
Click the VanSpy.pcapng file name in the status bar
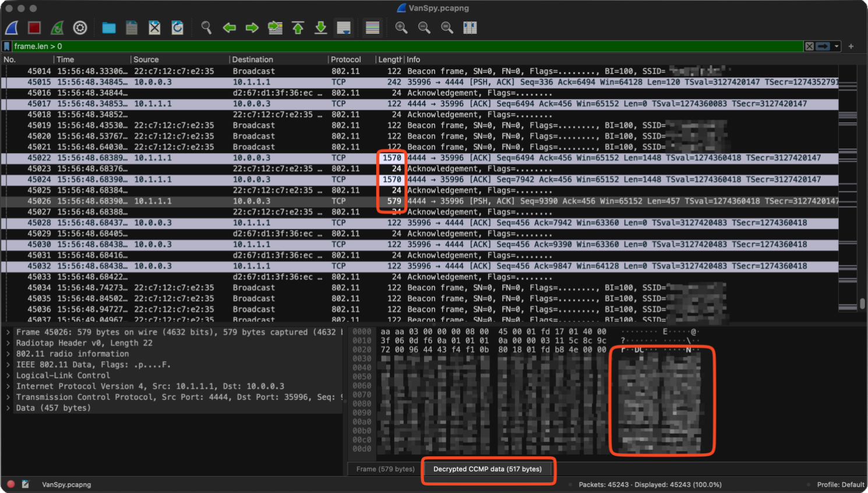[x=66, y=484]
